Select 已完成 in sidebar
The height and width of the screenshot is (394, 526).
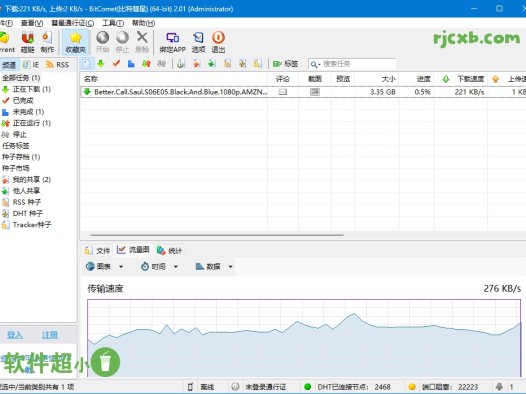coord(18,101)
